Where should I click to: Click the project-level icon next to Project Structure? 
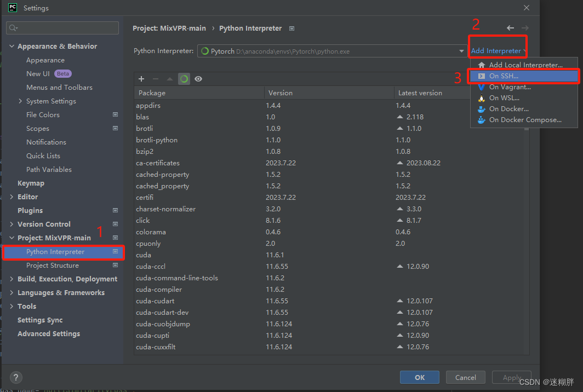pos(115,266)
